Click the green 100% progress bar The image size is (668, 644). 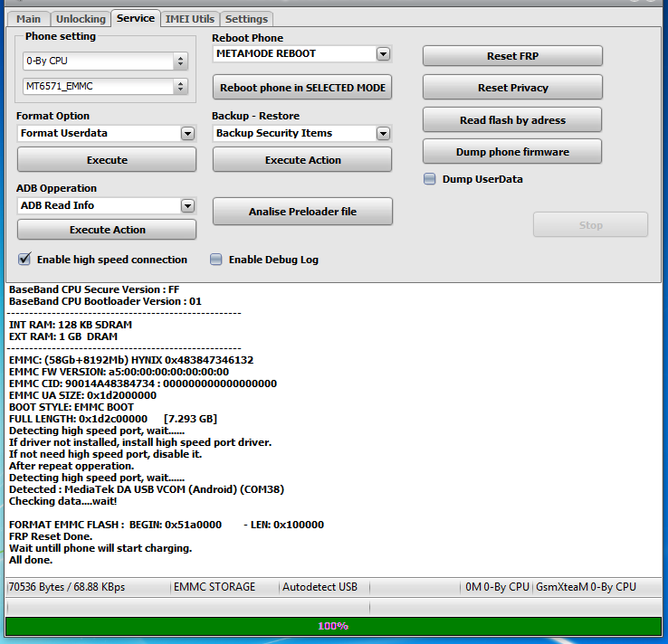[x=334, y=626]
